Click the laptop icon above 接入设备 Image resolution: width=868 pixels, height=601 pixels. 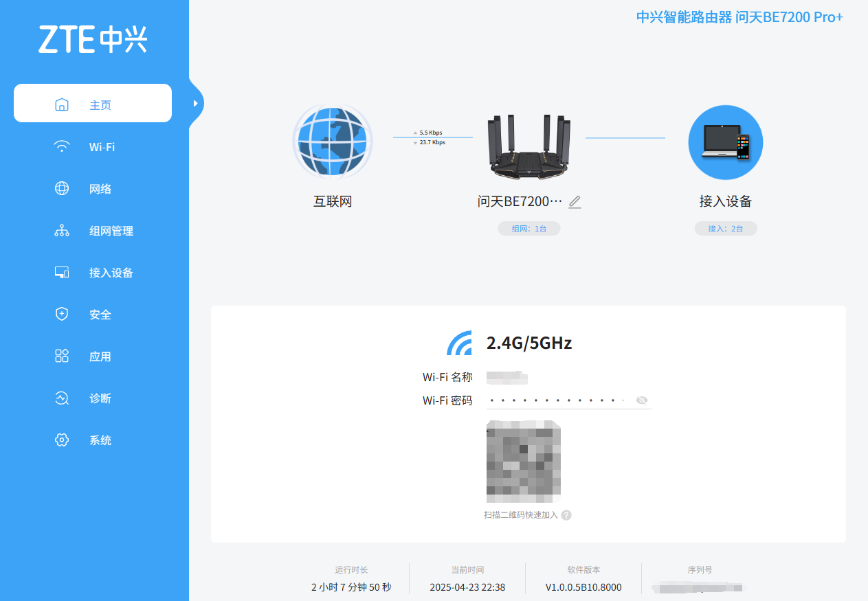coord(726,141)
